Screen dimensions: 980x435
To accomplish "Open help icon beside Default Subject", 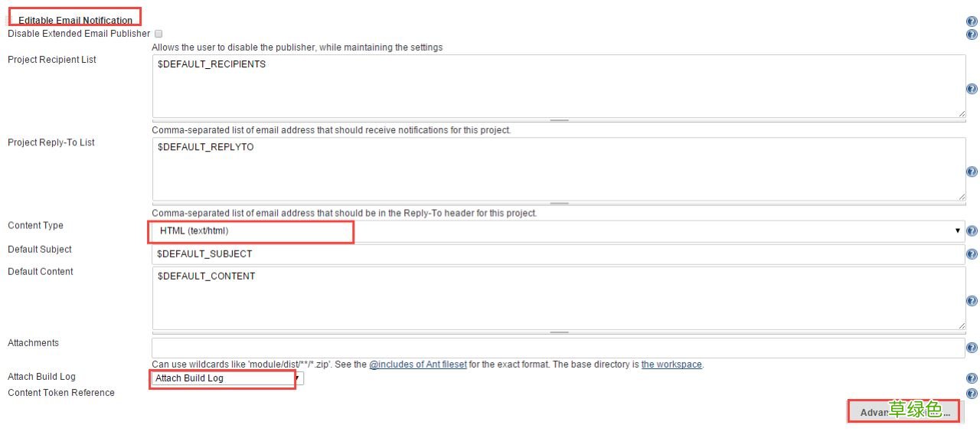I will [x=972, y=254].
